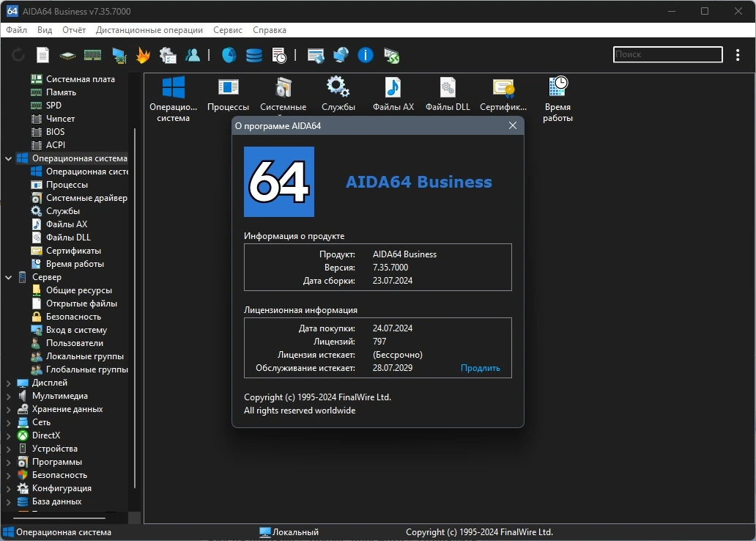Open the Сервис menu

coord(228,30)
